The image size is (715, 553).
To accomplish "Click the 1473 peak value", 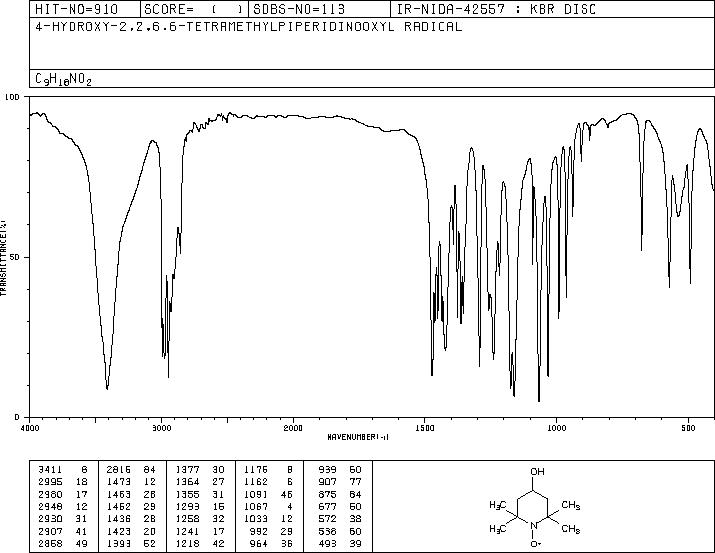I will point(119,482).
